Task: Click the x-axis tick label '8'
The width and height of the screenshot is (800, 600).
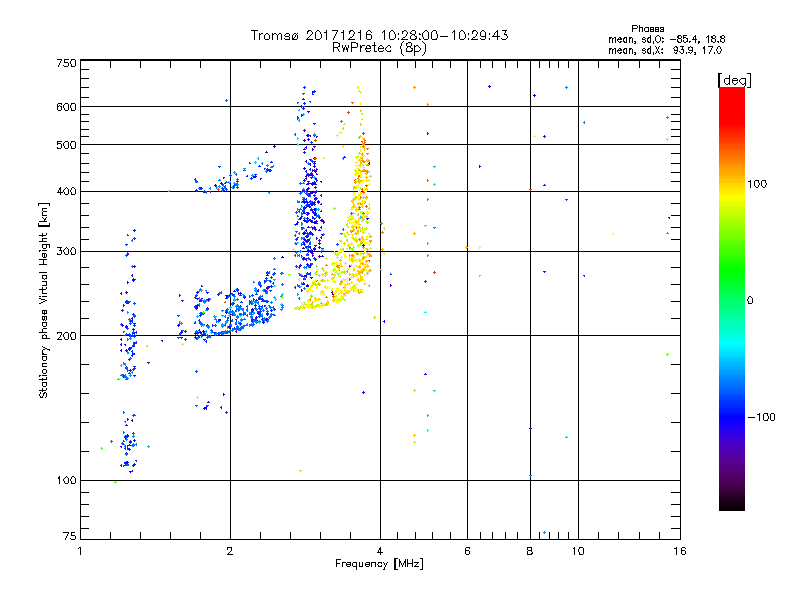Action: [x=530, y=551]
